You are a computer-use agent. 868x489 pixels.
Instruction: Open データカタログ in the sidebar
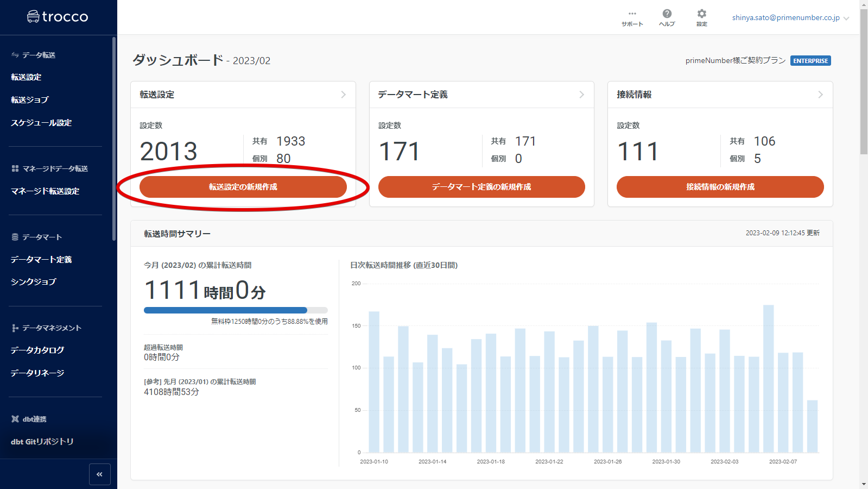[37, 350]
